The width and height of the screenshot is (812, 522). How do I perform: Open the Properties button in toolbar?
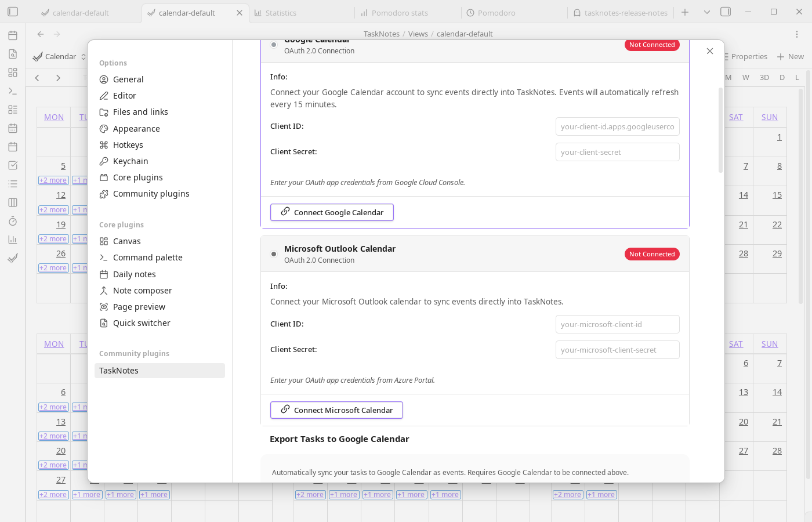(745, 56)
